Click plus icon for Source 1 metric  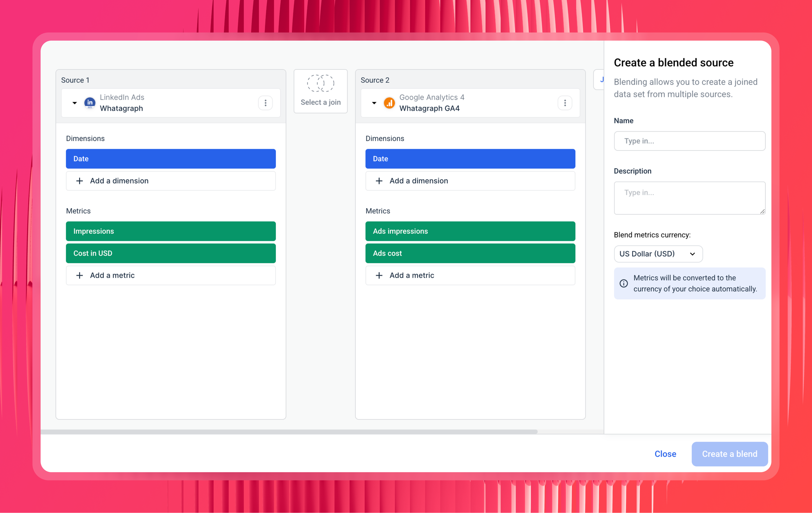79,275
